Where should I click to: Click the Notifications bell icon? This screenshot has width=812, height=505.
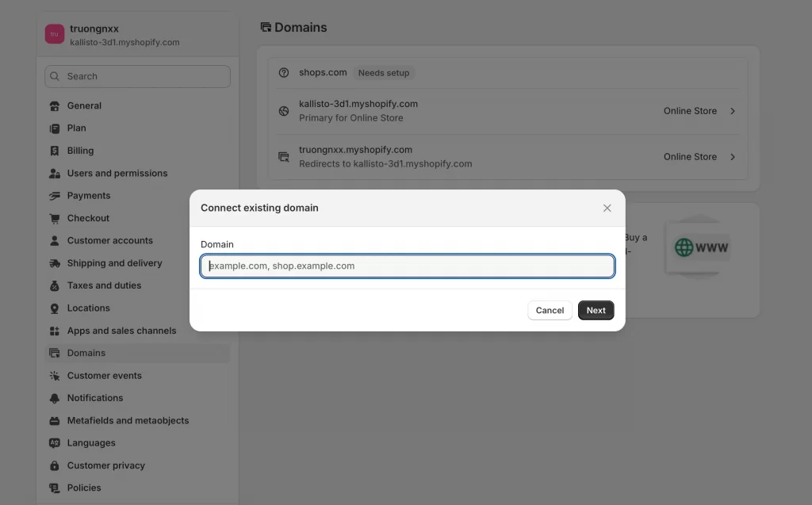point(55,398)
